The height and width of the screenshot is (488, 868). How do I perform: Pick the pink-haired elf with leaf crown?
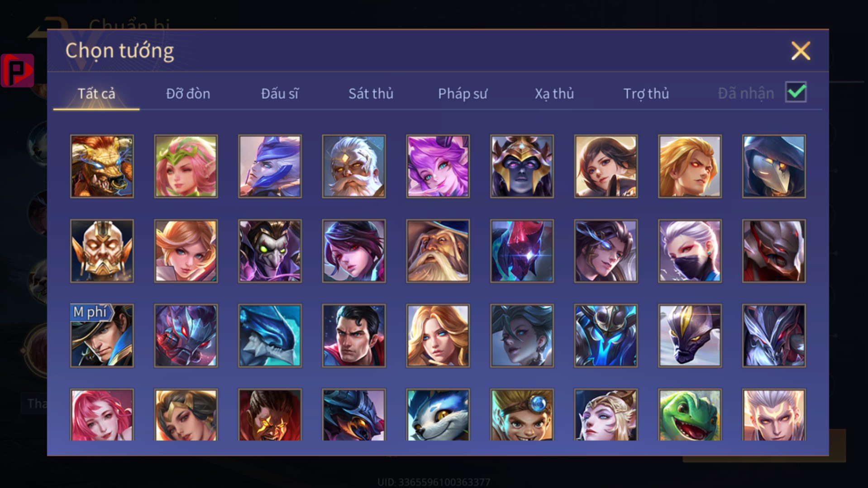pos(186,166)
